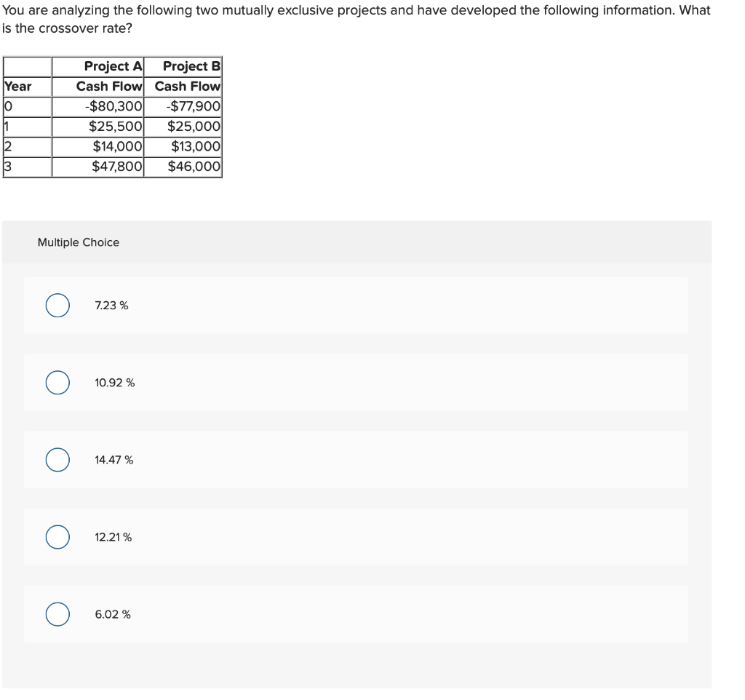
Task: Click the crossover rate question text
Action: tap(355, 18)
